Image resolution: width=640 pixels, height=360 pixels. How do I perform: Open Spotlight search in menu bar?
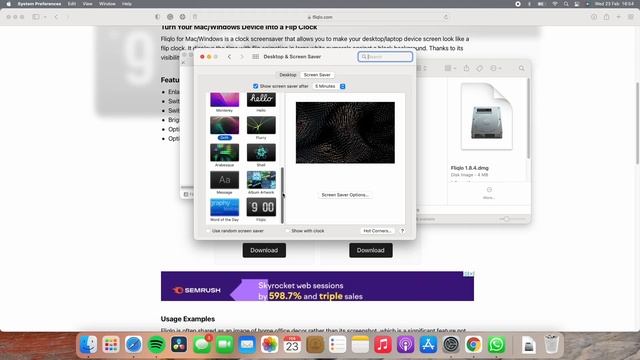pyautogui.click(x=566, y=4)
